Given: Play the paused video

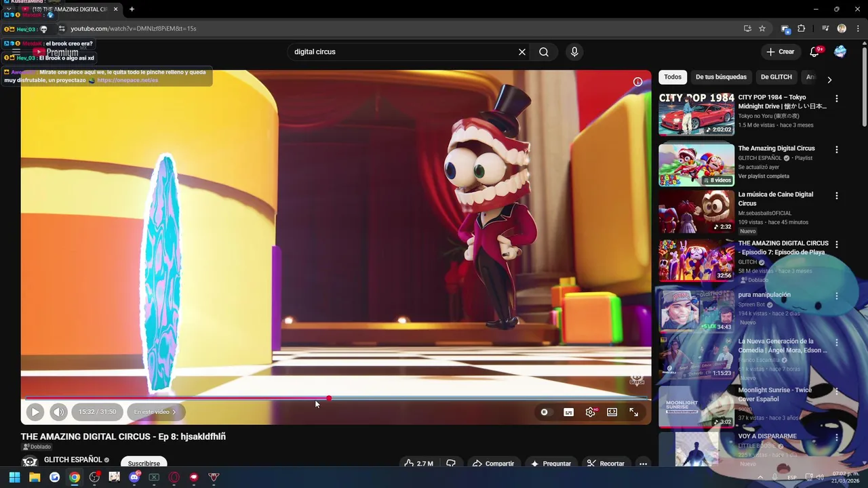Looking at the screenshot, I should 35,412.
